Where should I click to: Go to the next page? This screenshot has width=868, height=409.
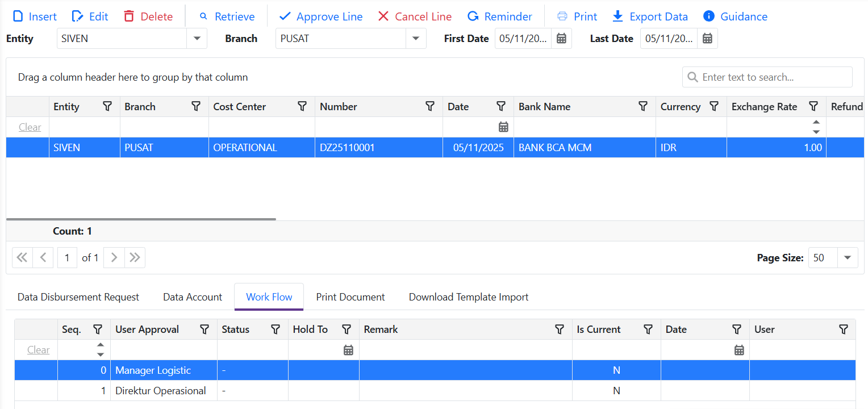[x=114, y=257]
